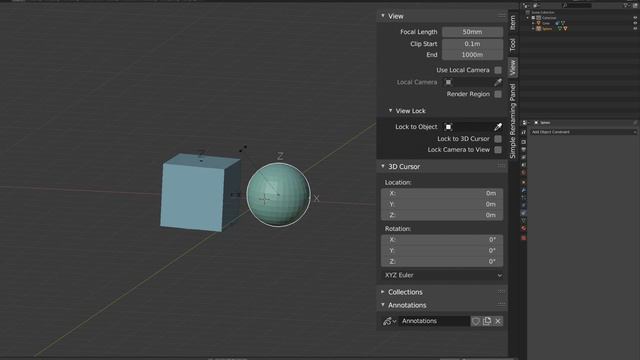Remove the Annotations data with X icon
Image resolution: width=640 pixels, height=360 pixels.
498,321
